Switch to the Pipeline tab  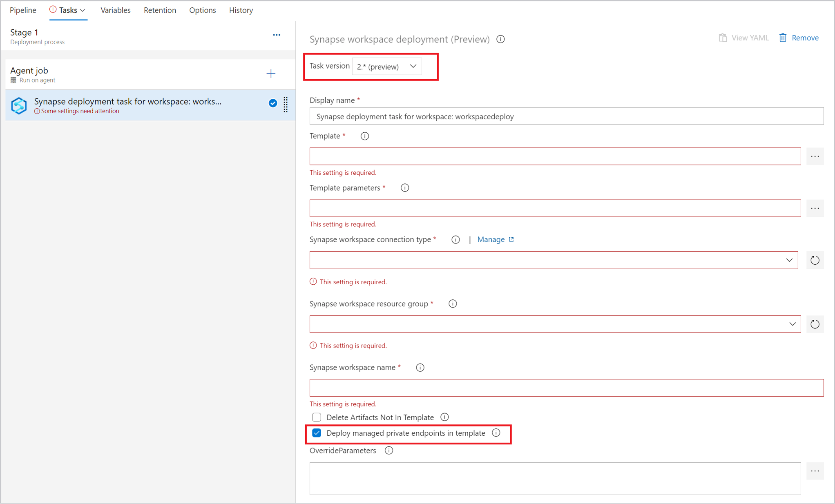22,10
